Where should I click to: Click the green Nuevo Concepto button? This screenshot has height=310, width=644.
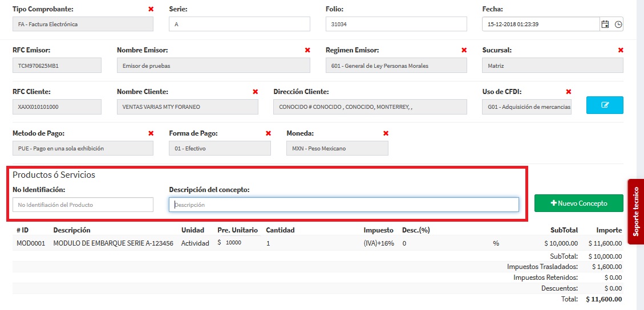point(578,203)
